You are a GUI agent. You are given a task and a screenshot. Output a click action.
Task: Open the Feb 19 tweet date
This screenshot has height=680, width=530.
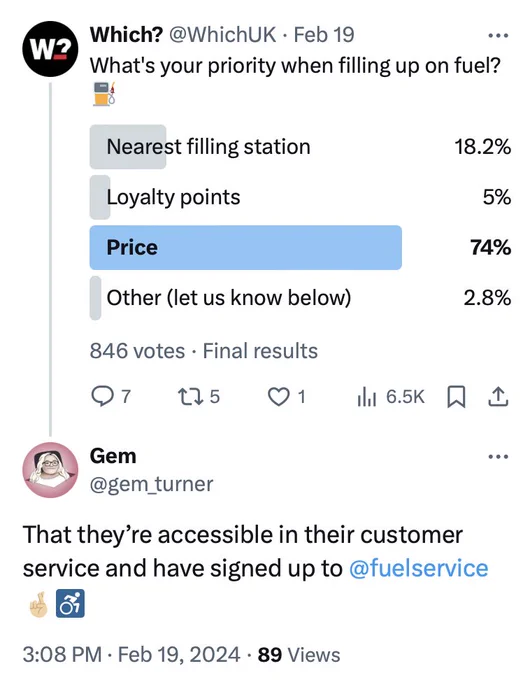pyautogui.click(x=324, y=35)
